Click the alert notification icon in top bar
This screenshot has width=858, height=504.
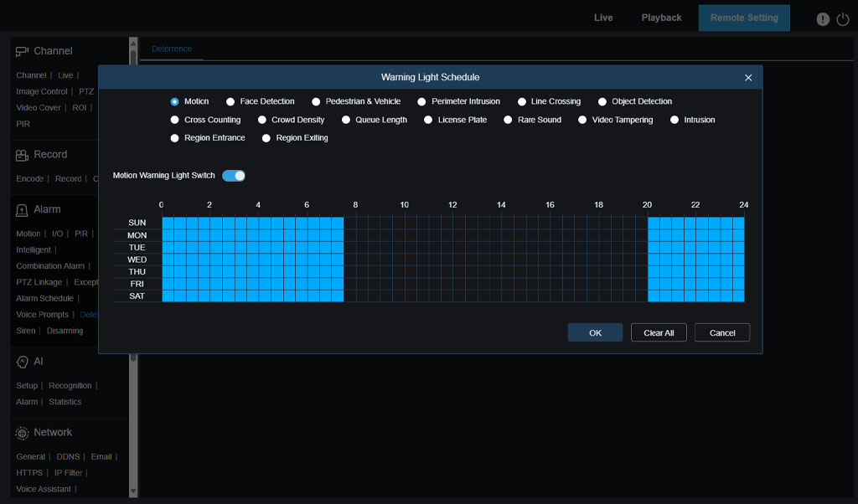(x=823, y=19)
